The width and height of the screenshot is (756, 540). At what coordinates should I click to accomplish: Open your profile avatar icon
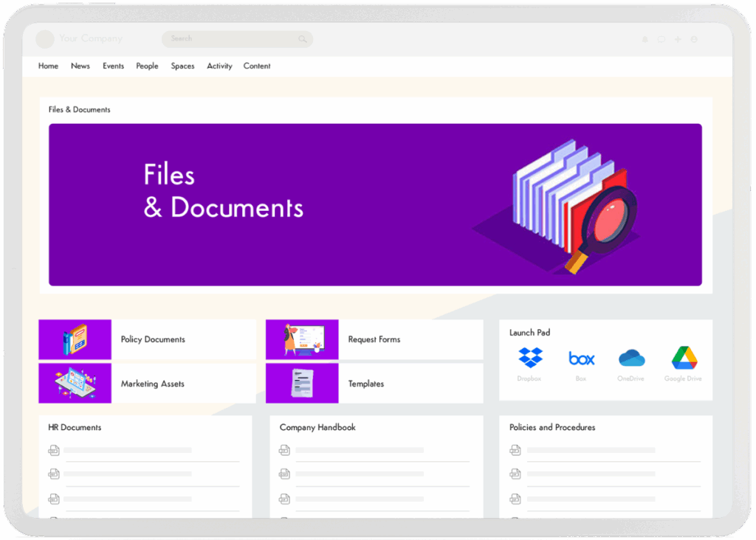click(694, 39)
